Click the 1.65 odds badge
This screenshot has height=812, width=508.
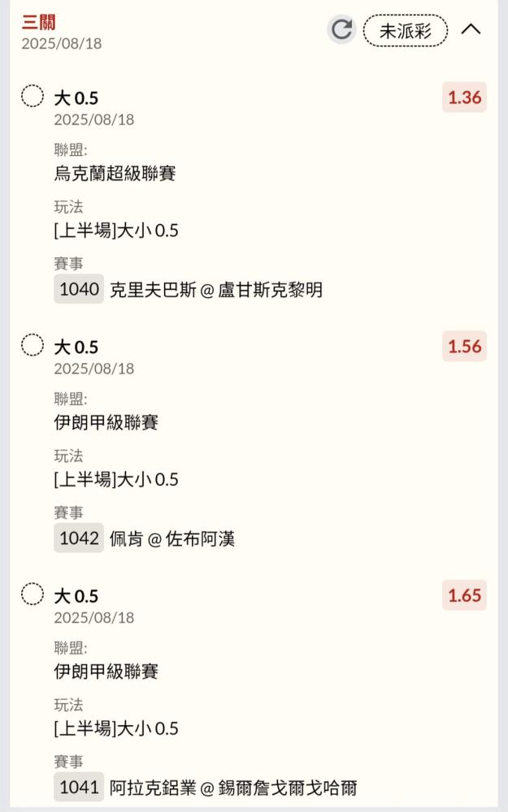pos(464,595)
